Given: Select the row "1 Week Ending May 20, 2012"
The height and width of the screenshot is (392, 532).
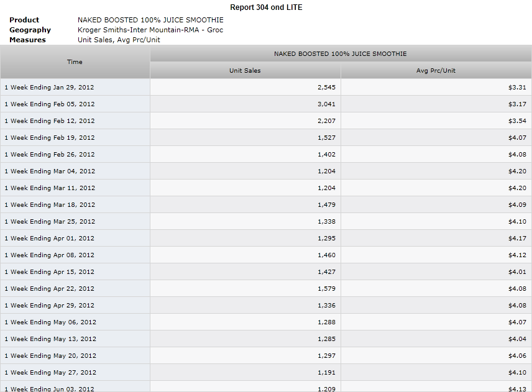Looking at the screenshot, I should 266,356.
